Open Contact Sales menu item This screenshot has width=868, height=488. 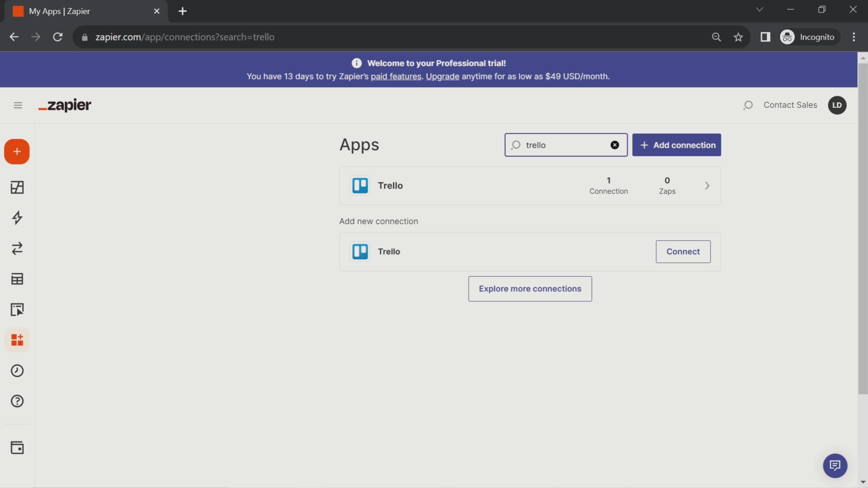(790, 105)
